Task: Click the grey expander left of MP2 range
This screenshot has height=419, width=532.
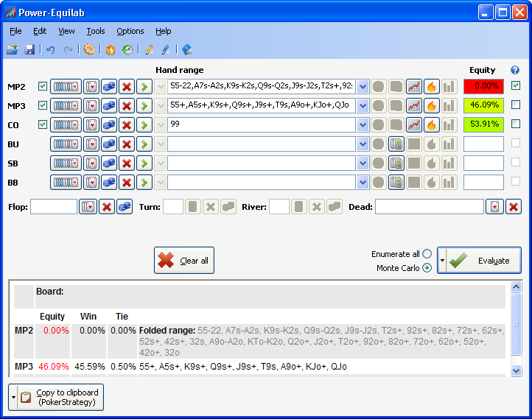Action: point(161,87)
